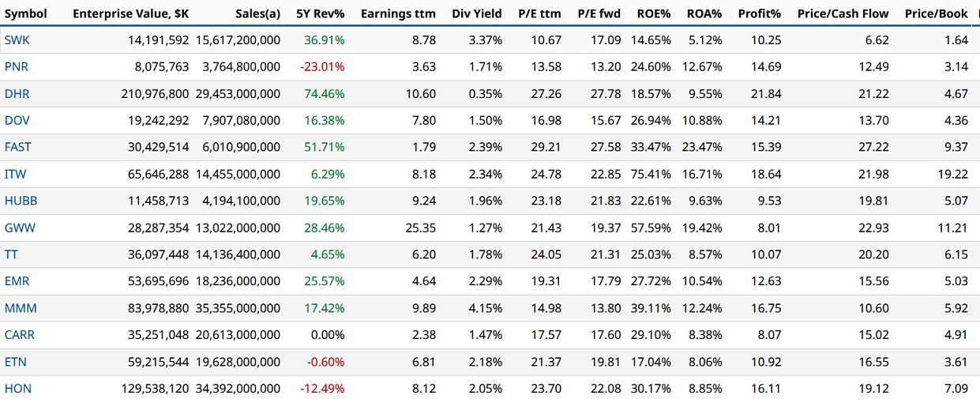Sort by 5Y Rev% header
Viewport: 980px width, 399px height.
point(320,13)
